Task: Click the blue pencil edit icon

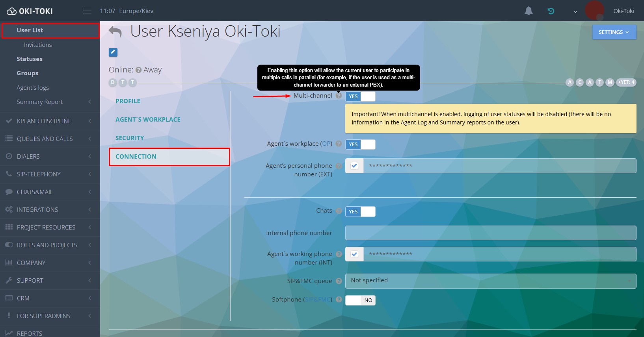Action: tap(113, 52)
